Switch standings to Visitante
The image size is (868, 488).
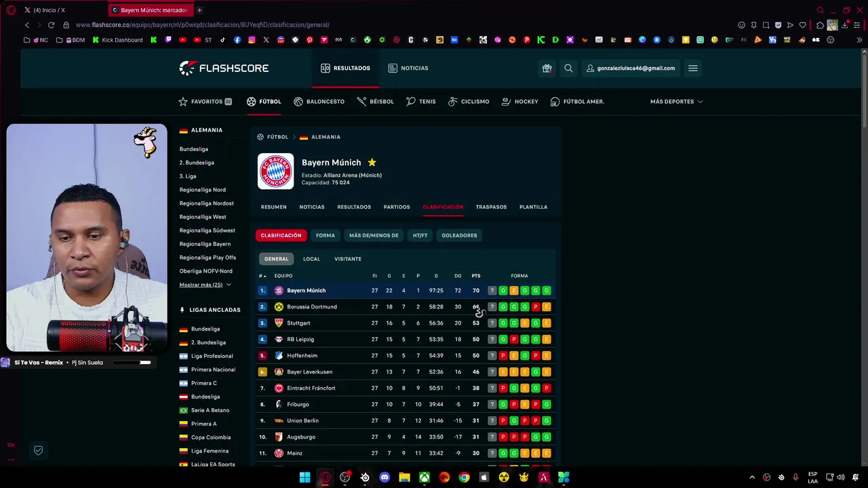(x=348, y=259)
